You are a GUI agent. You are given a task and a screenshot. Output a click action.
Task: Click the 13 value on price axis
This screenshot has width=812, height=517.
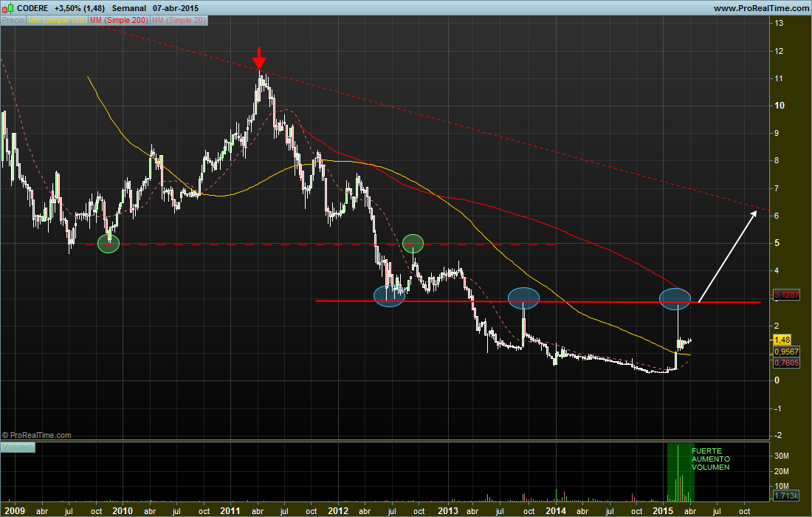(779, 24)
